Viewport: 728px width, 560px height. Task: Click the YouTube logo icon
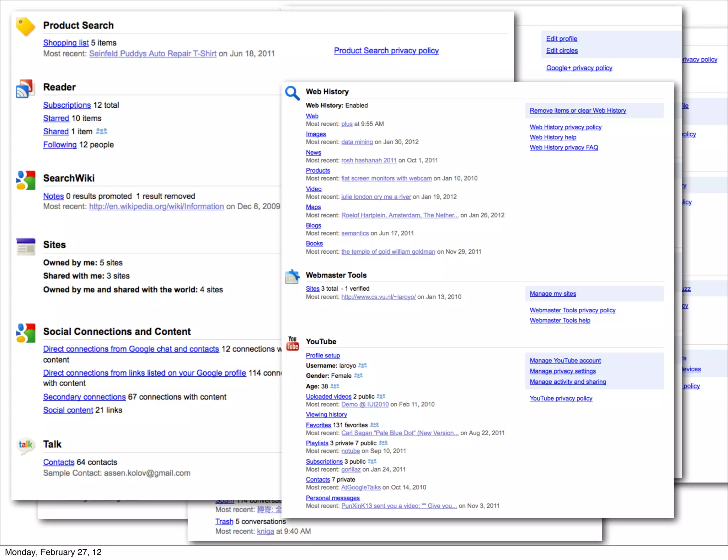tap(293, 343)
